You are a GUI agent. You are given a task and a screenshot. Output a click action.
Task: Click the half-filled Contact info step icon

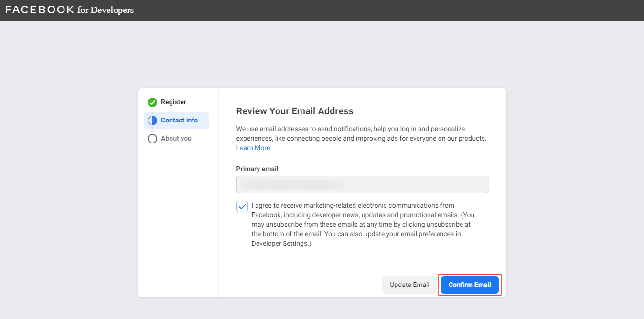point(152,121)
